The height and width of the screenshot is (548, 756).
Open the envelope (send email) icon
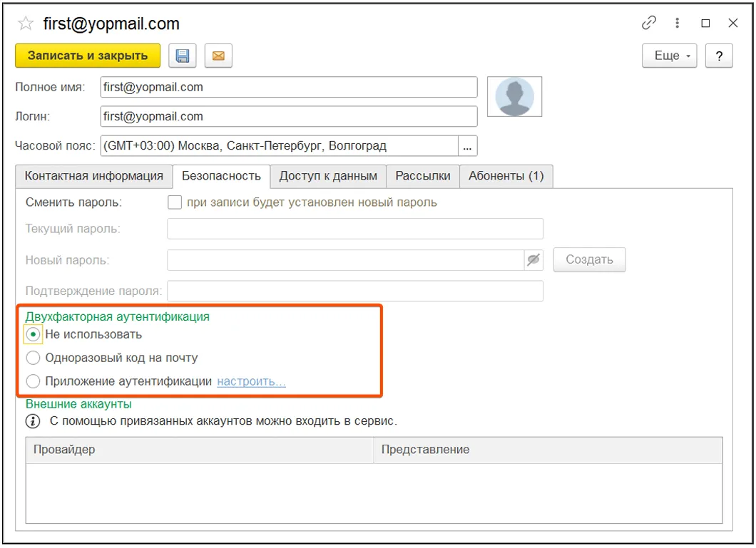218,56
